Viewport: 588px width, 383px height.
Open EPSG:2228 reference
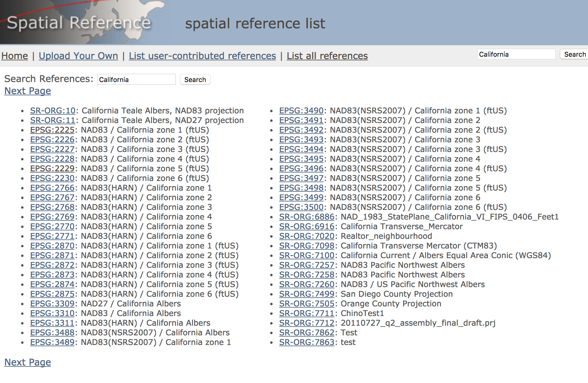52,159
